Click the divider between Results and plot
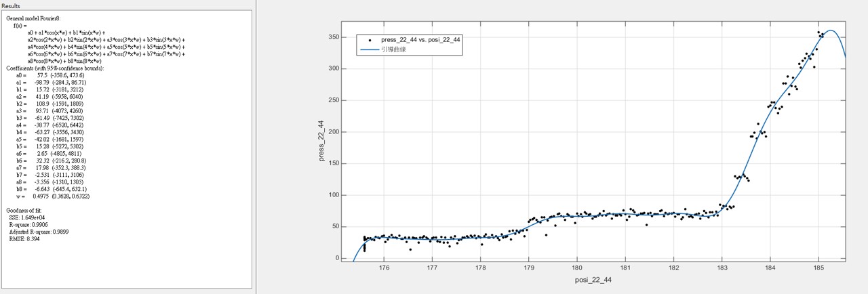Screen dimensions: 868x294 tap(256, 147)
